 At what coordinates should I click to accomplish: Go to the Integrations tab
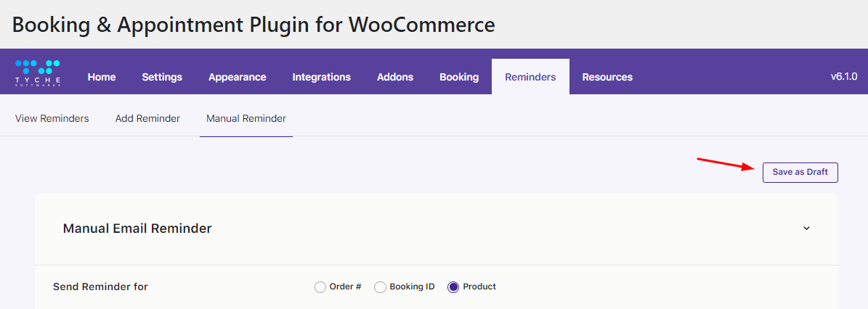[x=321, y=77]
